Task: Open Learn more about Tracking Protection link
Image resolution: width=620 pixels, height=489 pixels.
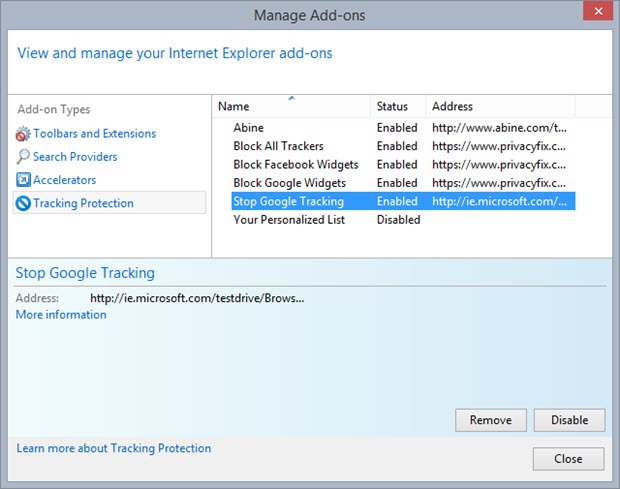Action: click(x=113, y=448)
